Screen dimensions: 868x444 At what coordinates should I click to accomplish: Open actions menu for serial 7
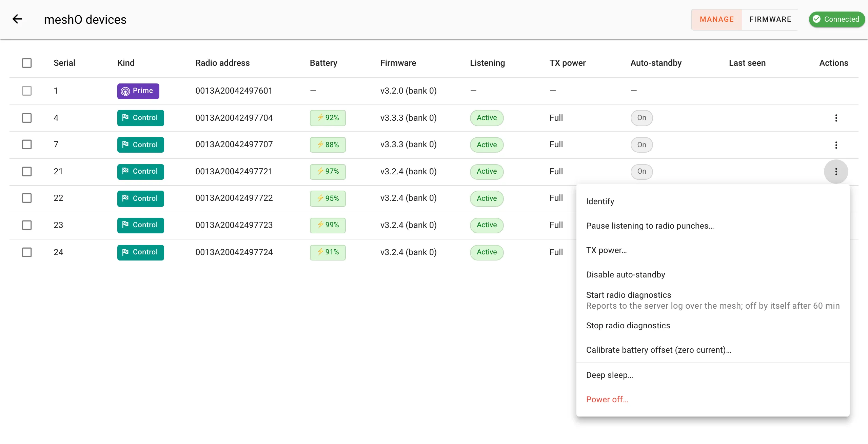pos(836,145)
